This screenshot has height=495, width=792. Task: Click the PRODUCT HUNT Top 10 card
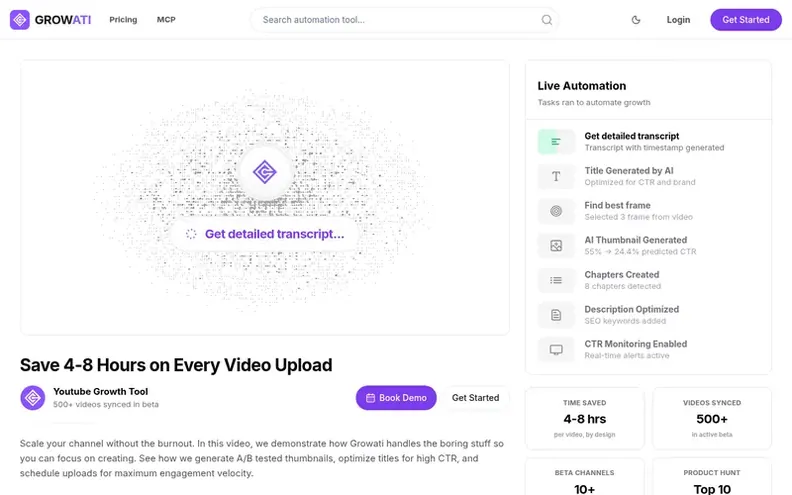pyautogui.click(x=712, y=477)
